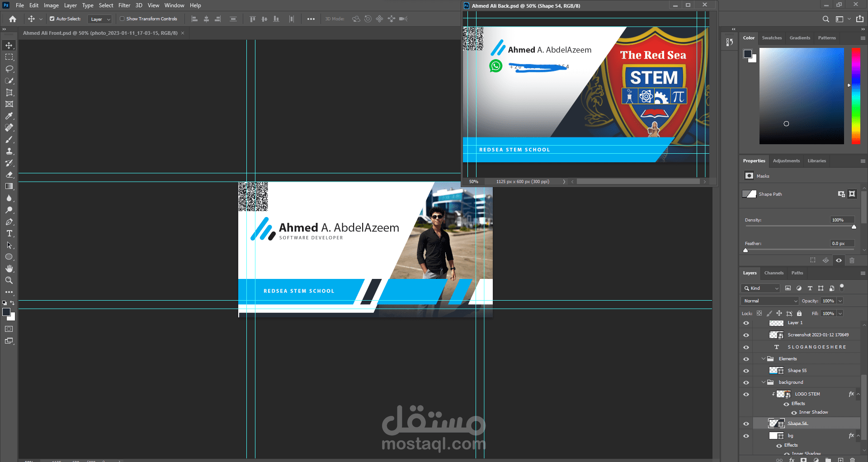Select the Path Selection tool

click(9, 245)
